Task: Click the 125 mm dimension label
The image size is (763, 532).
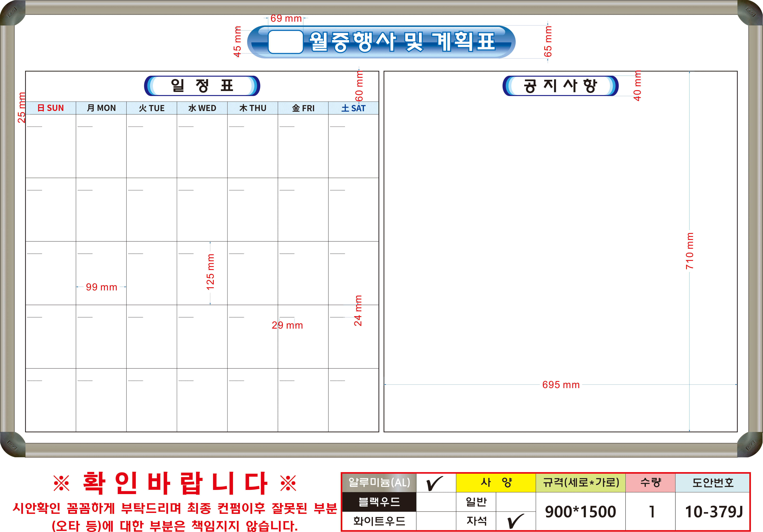Action: tap(210, 272)
